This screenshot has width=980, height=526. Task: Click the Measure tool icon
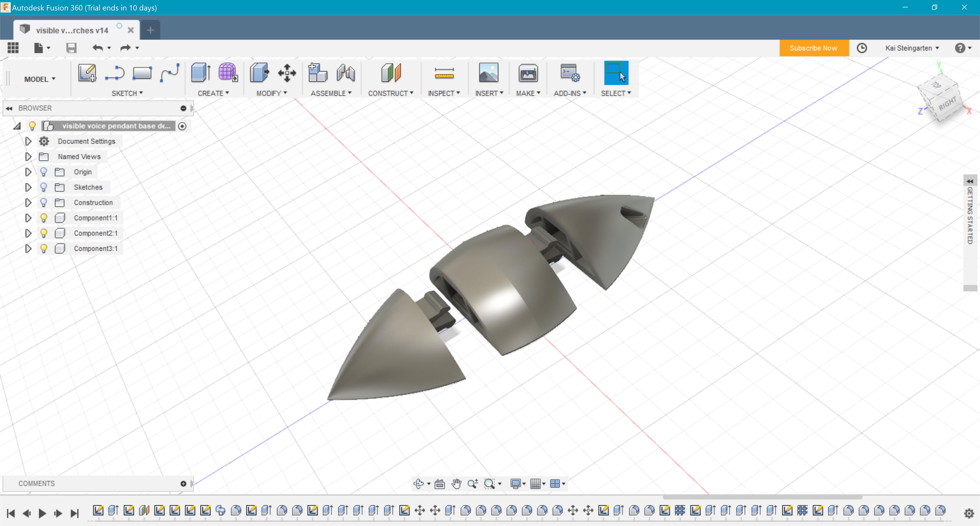444,73
